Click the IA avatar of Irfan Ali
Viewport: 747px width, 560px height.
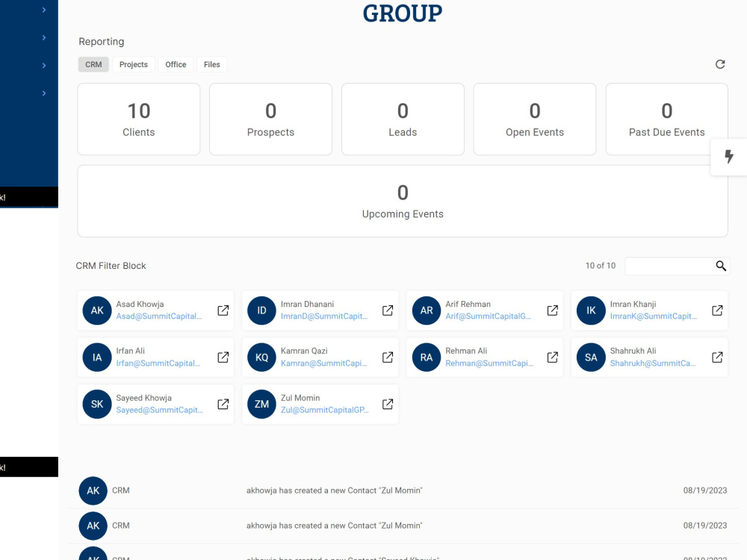click(x=97, y=357)
